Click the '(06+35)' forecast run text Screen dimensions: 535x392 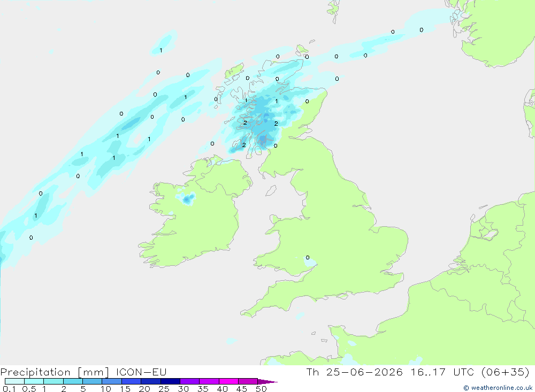(506, 372)
